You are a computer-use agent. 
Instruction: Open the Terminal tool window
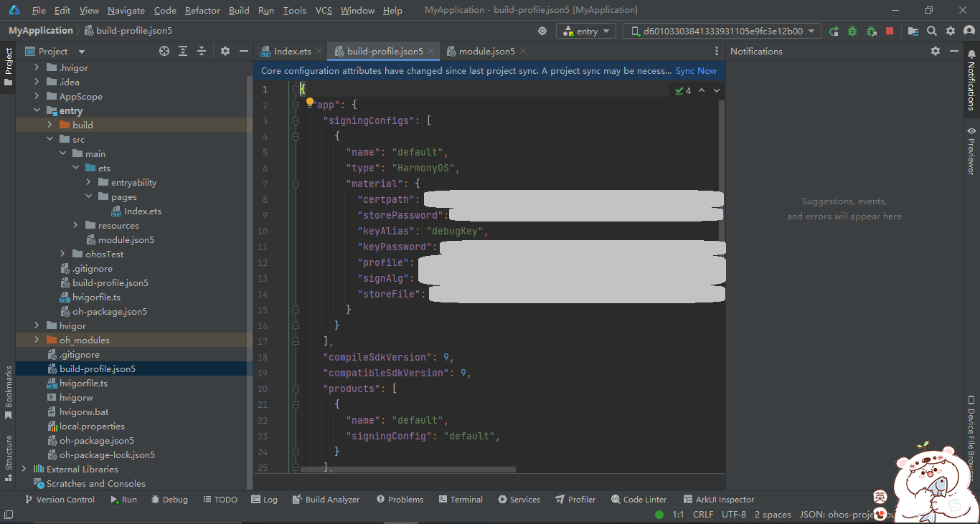pyautogui.click(x=461, y=500)
